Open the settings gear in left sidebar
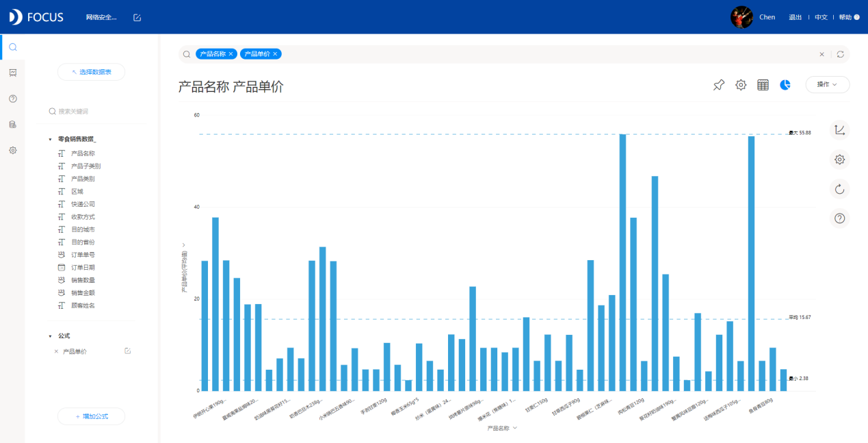The image size is (868, 443). pos(12,150)
